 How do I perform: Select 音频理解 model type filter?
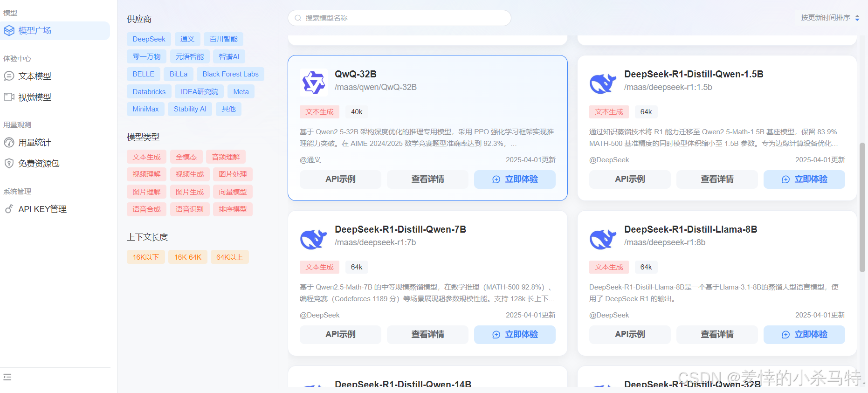click(x=226, y=157)
